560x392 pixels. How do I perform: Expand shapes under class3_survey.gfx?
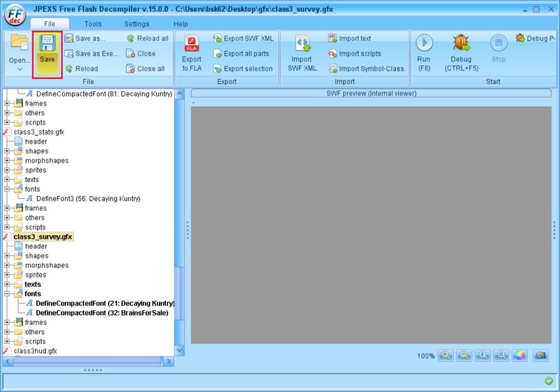point(7,256)
